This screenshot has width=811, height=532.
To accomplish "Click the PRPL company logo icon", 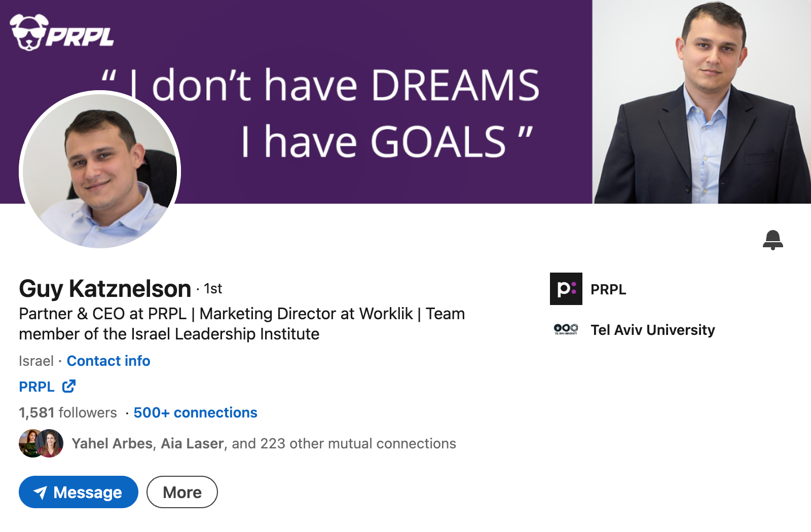I will (566, 289).
